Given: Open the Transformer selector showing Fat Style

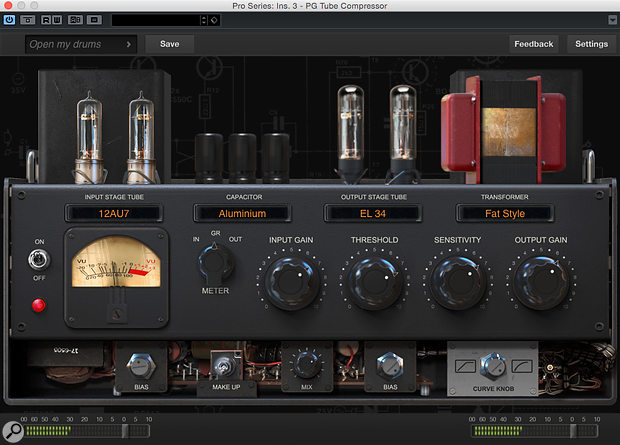Looking at the screenshot, I should pyautogui.click(x=505, y=214).
